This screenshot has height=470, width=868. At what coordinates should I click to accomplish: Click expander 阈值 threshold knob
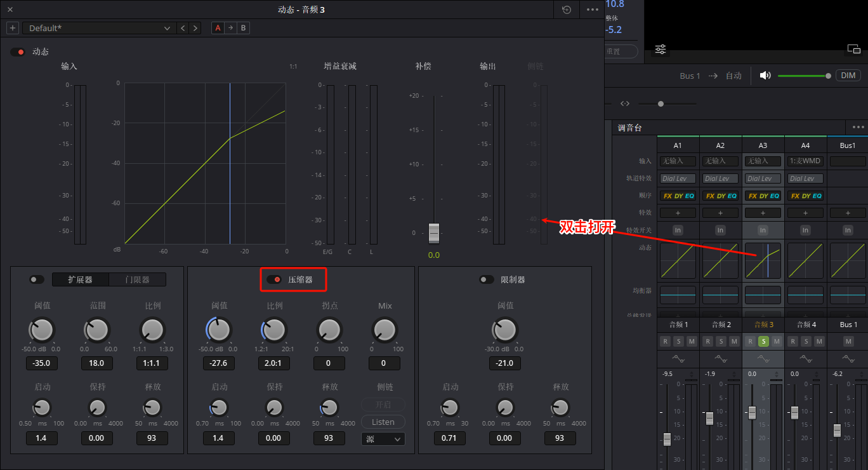pyautogui.click(x=42, y=330)
